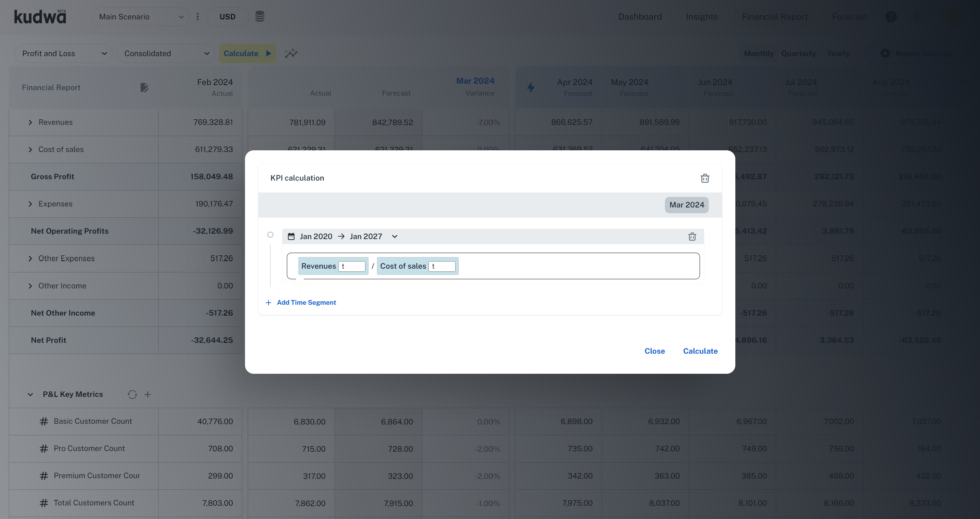Refresh the P&L Key Metrics
Image resolution: width=980 pixels, height=519 pixels.
pyautogui.click(x=132, y=394)
